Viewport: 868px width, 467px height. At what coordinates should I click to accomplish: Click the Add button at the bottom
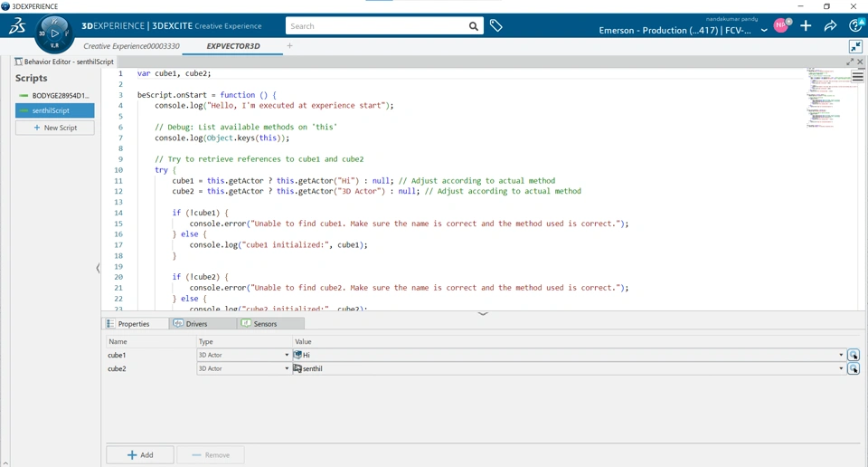pyautogui.click(x=140, y=455)
